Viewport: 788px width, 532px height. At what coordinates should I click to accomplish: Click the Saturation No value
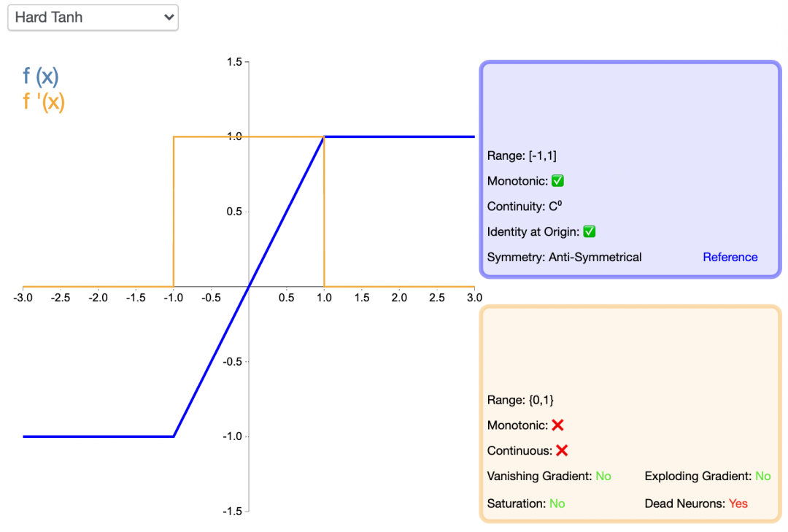(x=557, y=504)
